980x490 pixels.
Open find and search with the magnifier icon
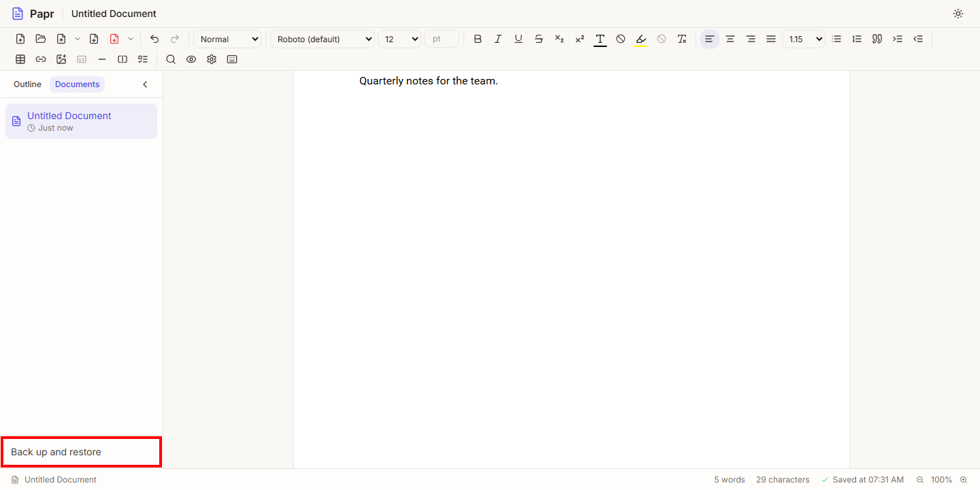(x=171, y=59)
